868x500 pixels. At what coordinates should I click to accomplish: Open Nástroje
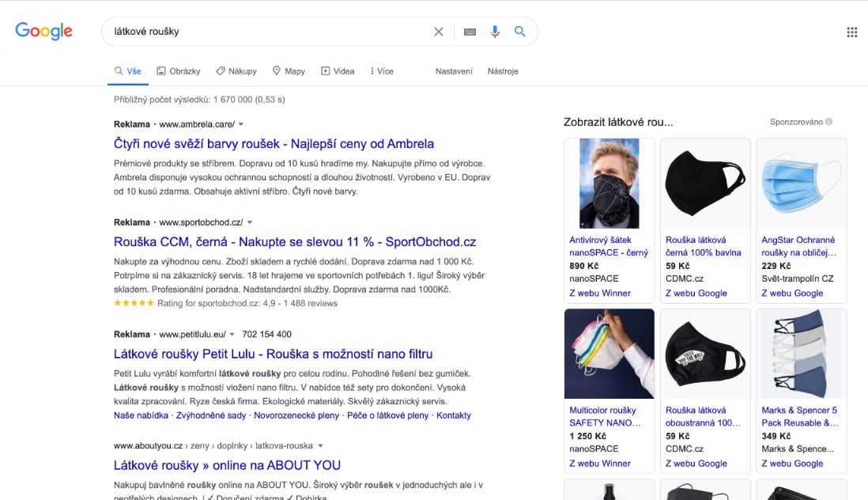(x=503, y=71)
